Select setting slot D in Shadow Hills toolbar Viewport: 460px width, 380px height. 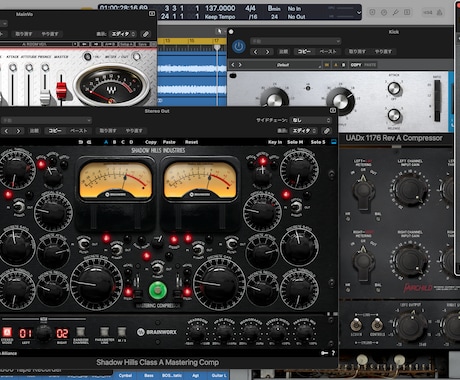click(131, 142)
